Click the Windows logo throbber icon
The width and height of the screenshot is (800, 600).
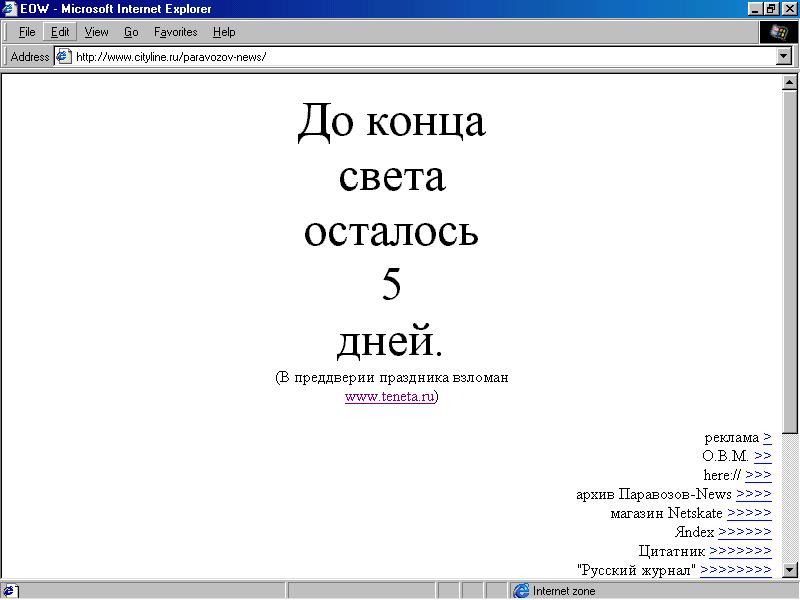(778, 32)
